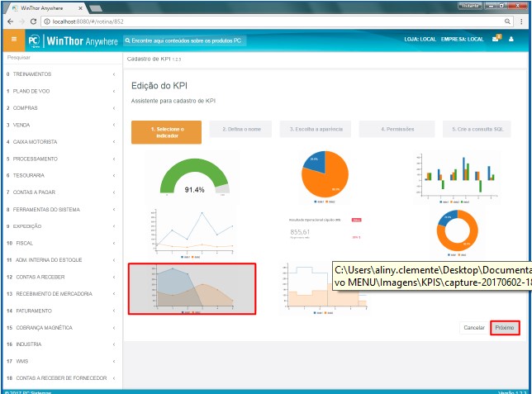Go to step 3 Escolha a aparência
Image resolution: width=532 pixels, height=394 pixels.
click(x=316, y=130)
